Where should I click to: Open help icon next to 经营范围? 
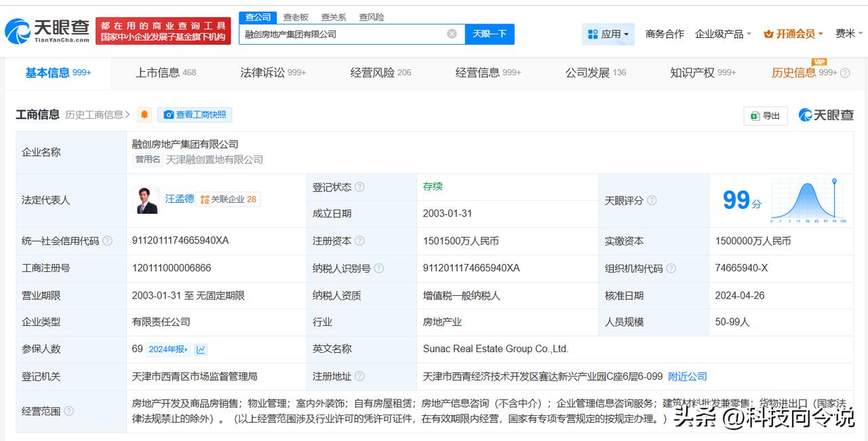(x=68, y=411)
